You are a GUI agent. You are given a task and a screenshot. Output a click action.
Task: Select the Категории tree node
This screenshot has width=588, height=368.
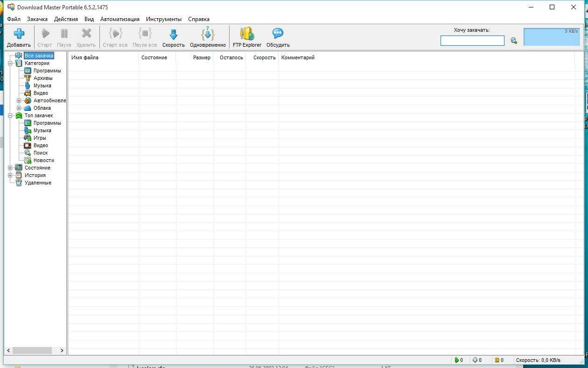click(37, 63)
